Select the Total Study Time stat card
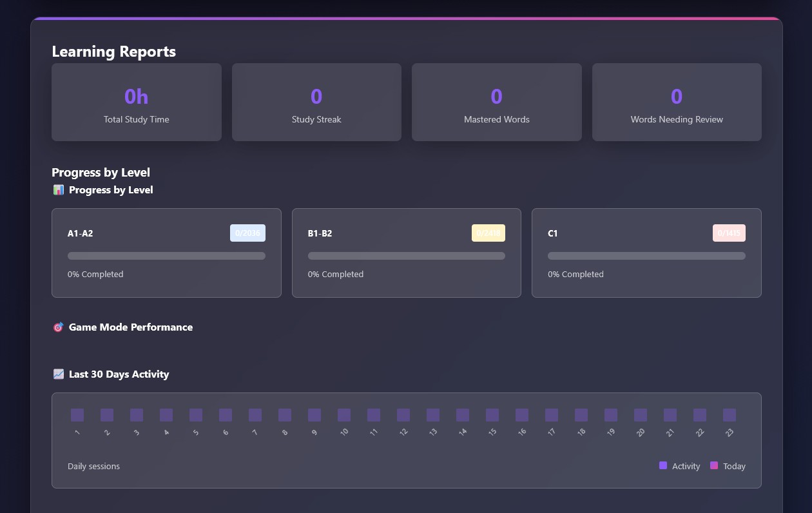812x513 pixels. tap(136, 102)
